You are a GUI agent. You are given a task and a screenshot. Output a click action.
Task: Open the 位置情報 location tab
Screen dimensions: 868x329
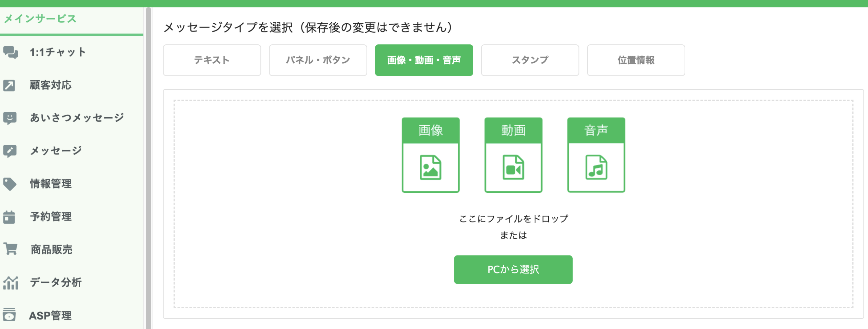pyautogui.click(x=636, y=60)
